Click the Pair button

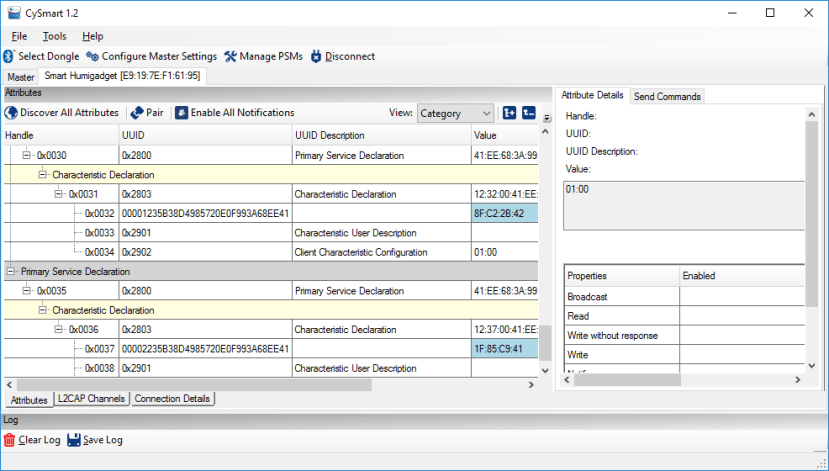147,113
